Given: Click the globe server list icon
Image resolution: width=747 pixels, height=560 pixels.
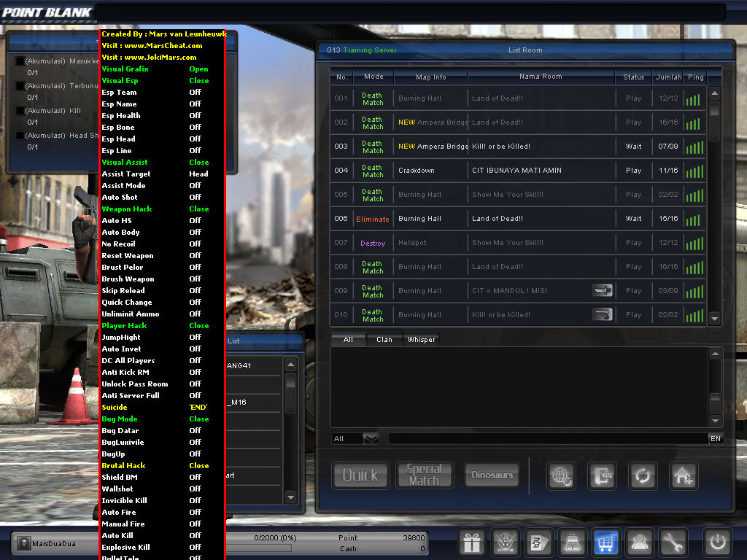Looking at the screenshot, I should 561,475.
